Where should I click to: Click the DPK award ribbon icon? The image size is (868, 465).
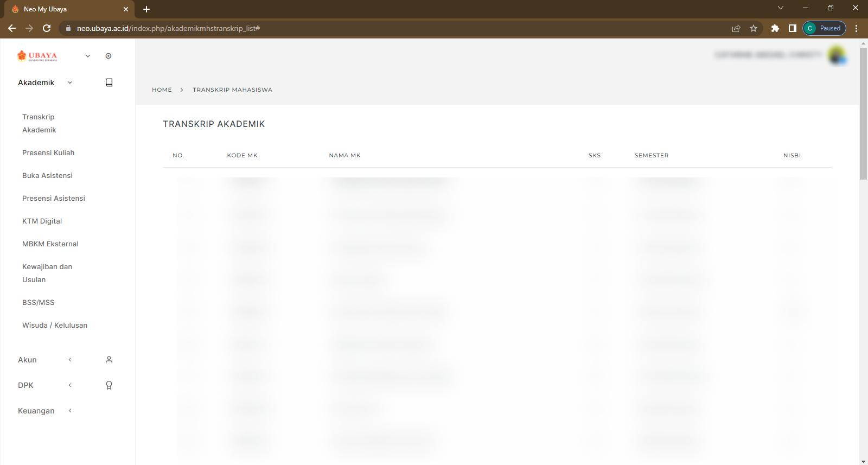click(108, 385)
